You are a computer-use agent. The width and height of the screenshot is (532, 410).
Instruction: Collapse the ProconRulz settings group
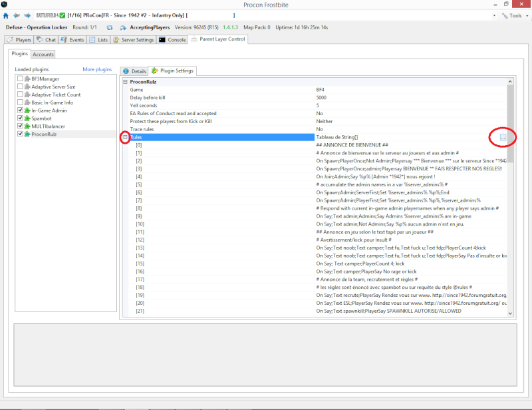point(125,82)
